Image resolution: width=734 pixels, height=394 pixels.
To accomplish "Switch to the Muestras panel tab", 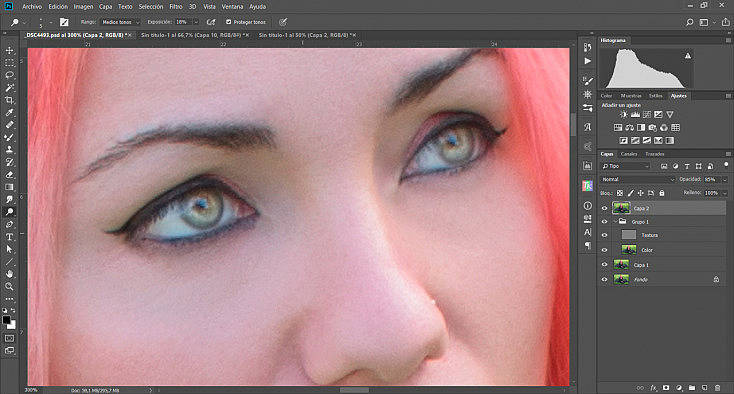I will pos(631,96).
